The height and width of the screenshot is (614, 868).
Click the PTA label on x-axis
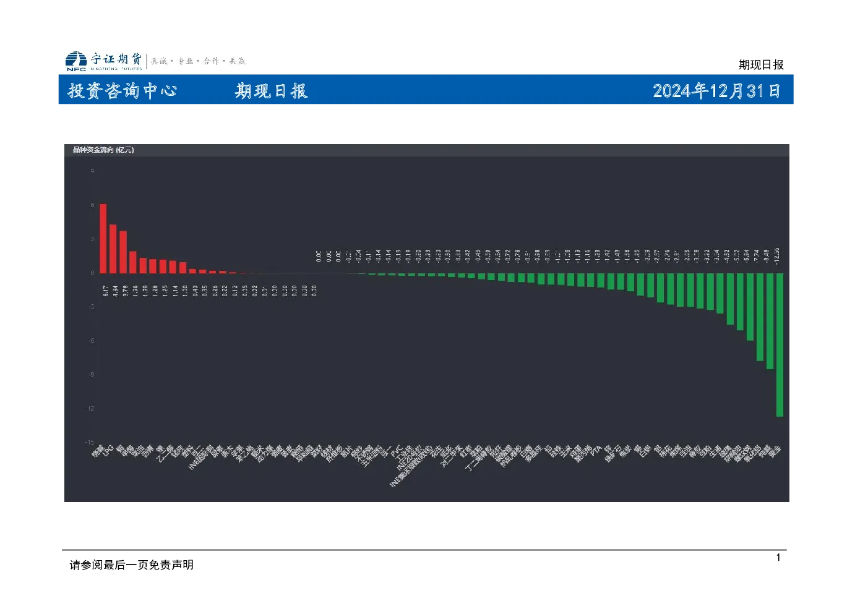(x=596, y=450)
